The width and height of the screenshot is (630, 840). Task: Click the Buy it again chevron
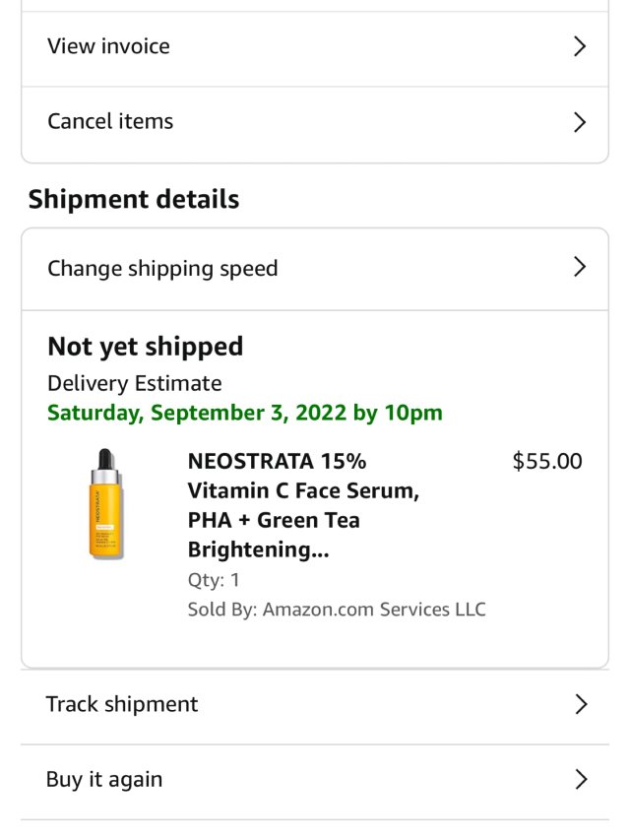[581, 780]
